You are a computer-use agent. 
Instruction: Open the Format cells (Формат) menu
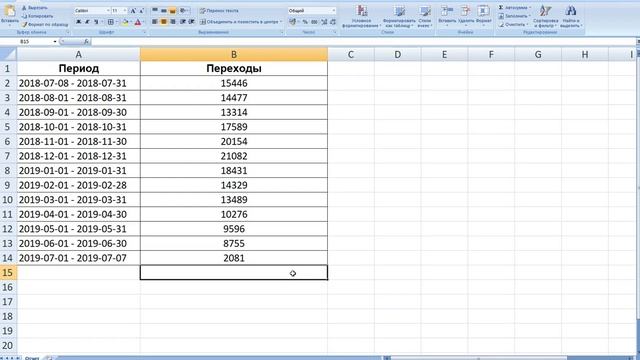(x=484, y=15)
